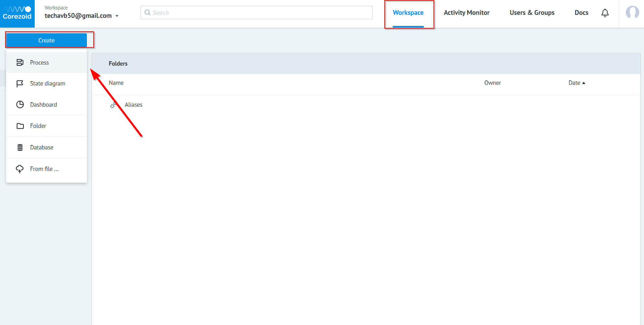This screenshot has width=644, height=325.
Task: Click the techavb50@gmail.com workspace name
Action: [x=78, y=16]
